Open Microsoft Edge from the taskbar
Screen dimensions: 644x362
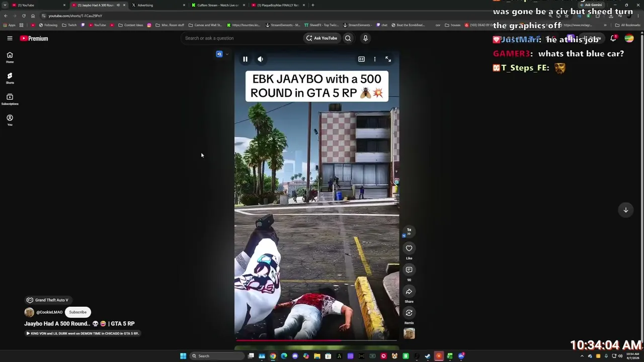tap(284, 356)
